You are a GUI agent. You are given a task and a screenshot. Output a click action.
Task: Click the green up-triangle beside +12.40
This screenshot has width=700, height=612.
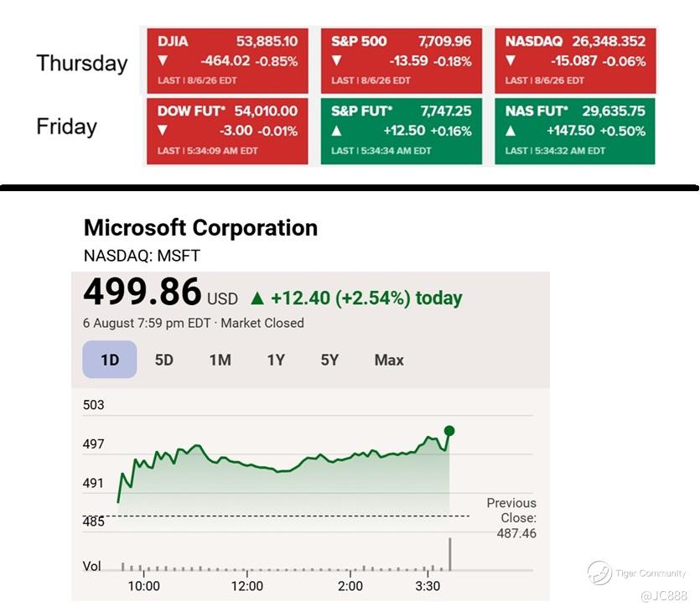(x=257, y=298)
